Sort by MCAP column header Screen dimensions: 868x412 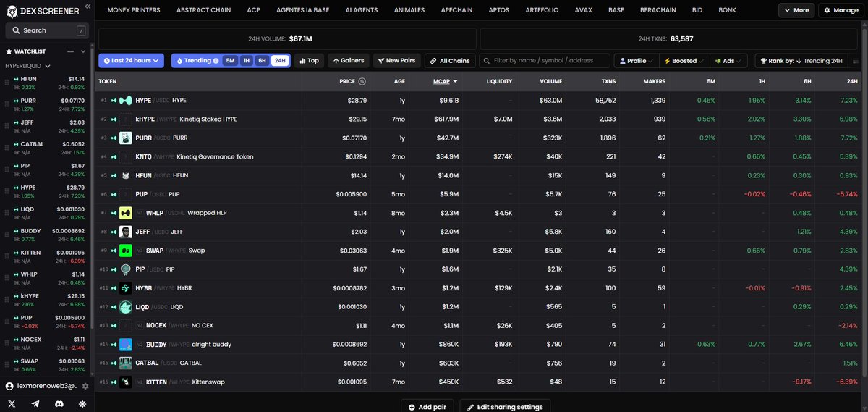446,81
